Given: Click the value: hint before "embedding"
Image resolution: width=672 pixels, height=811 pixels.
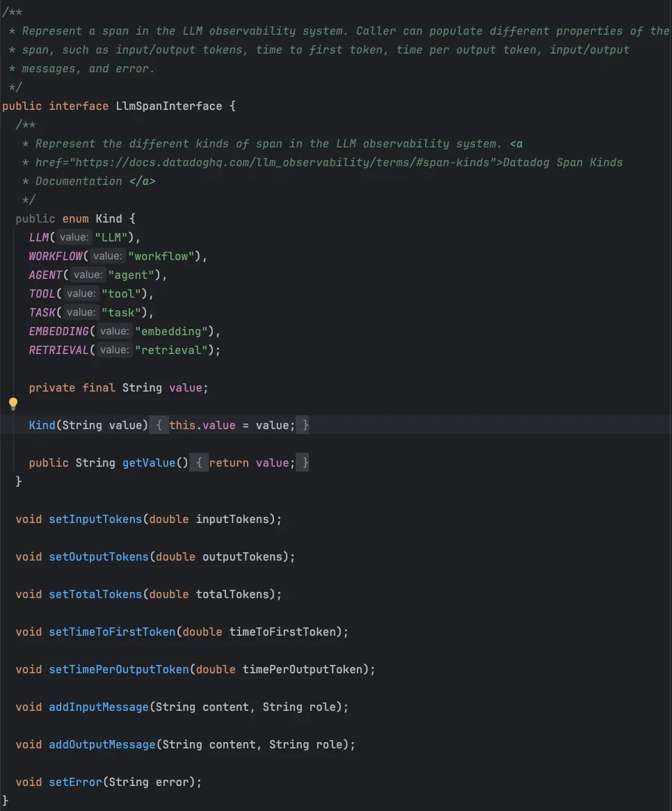Looking at the screenshot, I should (x=114, y=332).
